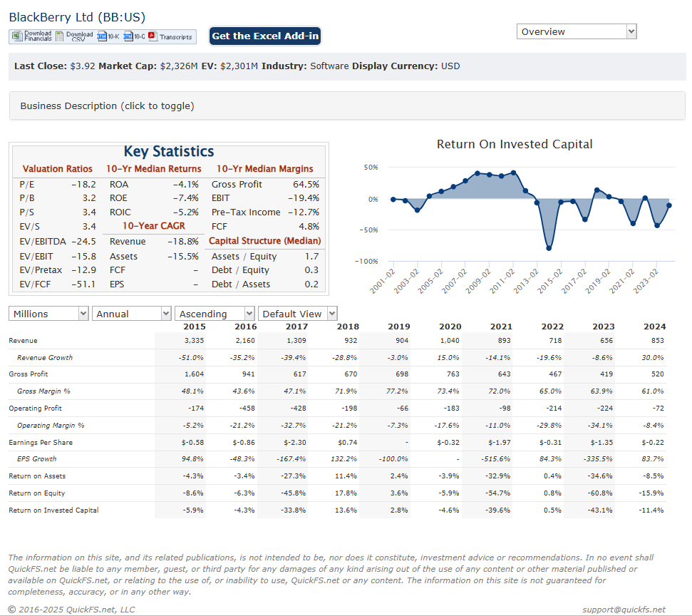
Task: Click the Excel Download Financials icon
Action: [17, 36]
